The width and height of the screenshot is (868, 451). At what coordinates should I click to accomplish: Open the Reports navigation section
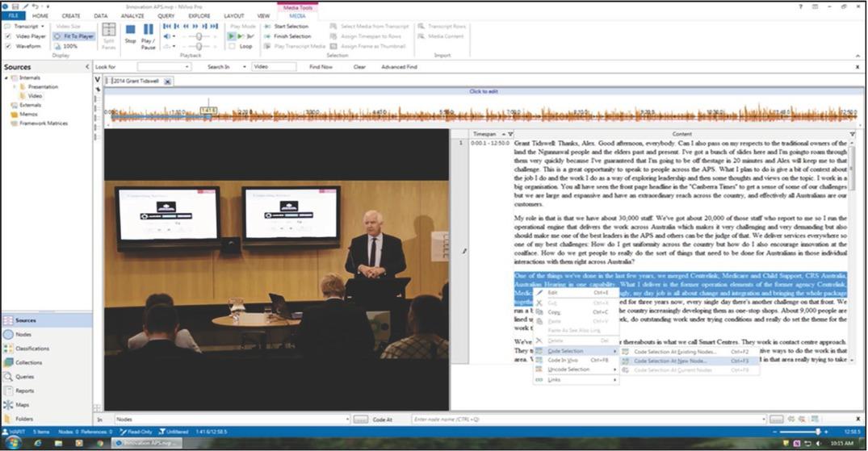(26, 391)
